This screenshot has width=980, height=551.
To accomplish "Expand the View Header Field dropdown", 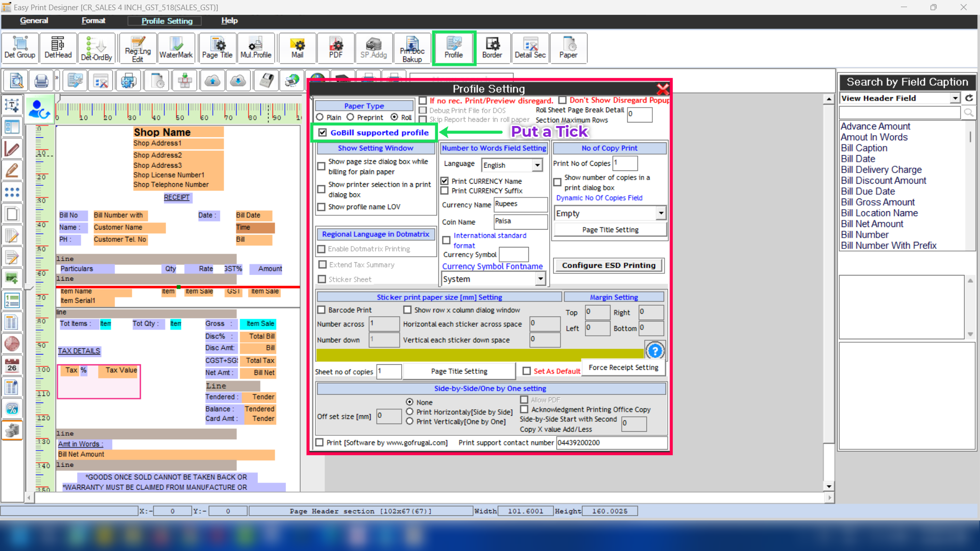I will click(x=955, y=98).
